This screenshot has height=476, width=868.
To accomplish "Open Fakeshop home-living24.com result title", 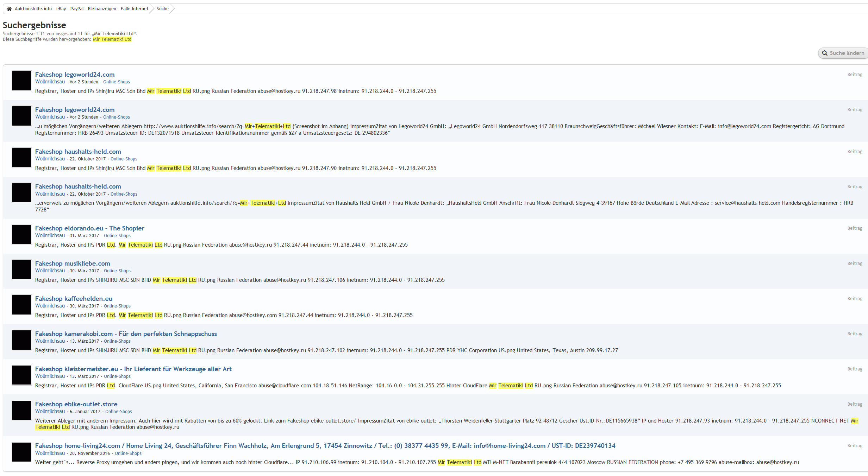I will 325,446.
